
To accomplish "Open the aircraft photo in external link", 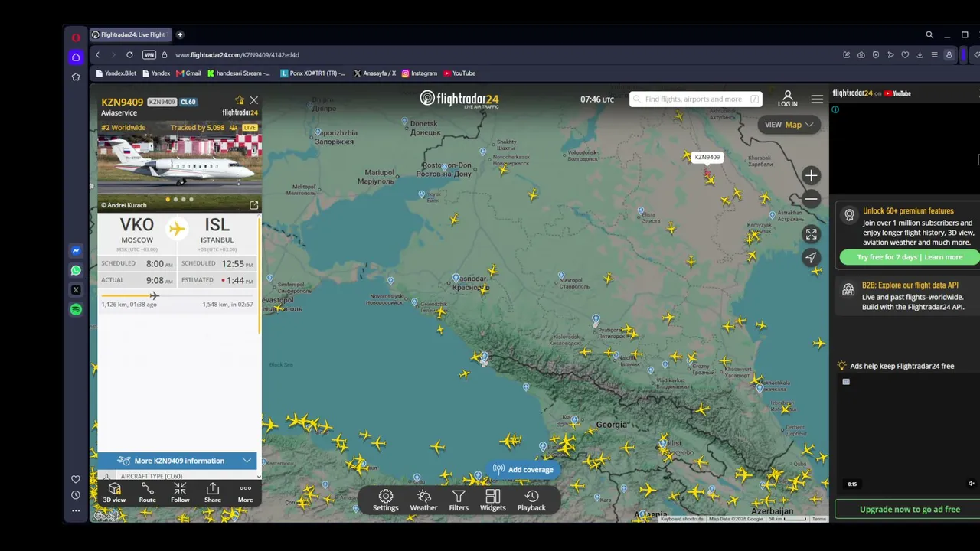I will pos(253,205).
